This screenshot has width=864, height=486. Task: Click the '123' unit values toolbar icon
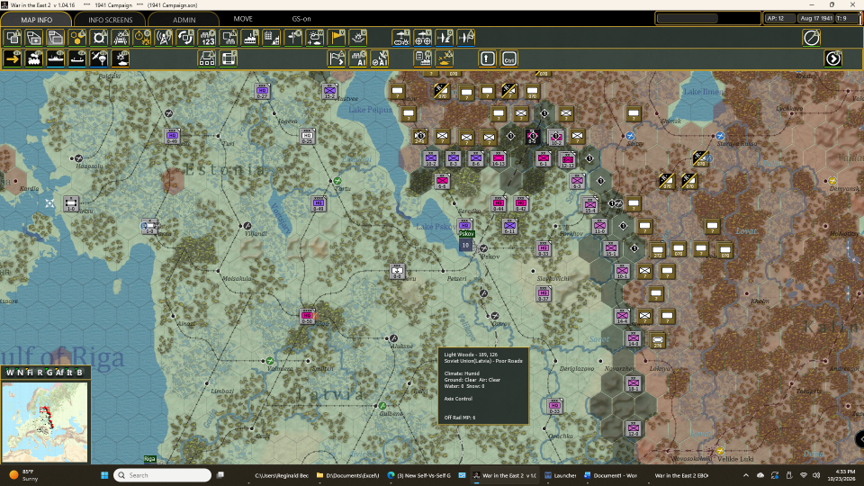[207, 37]
